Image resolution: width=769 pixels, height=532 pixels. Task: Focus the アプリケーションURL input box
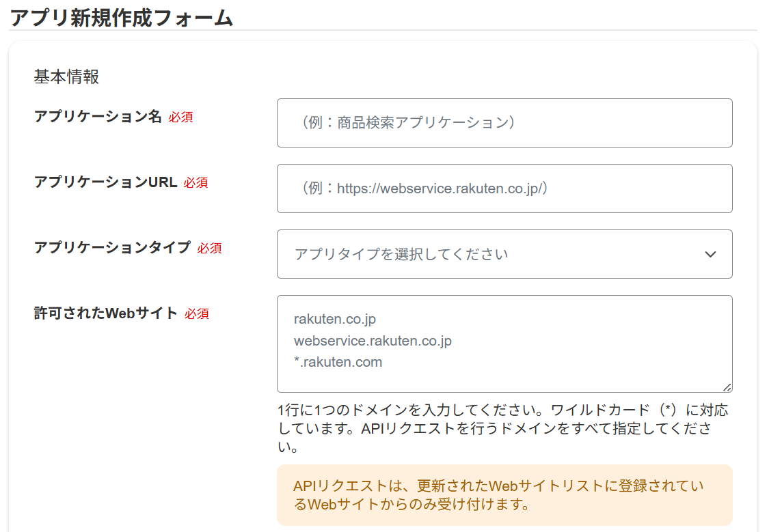pyautogui.click(x=504, y=188)
